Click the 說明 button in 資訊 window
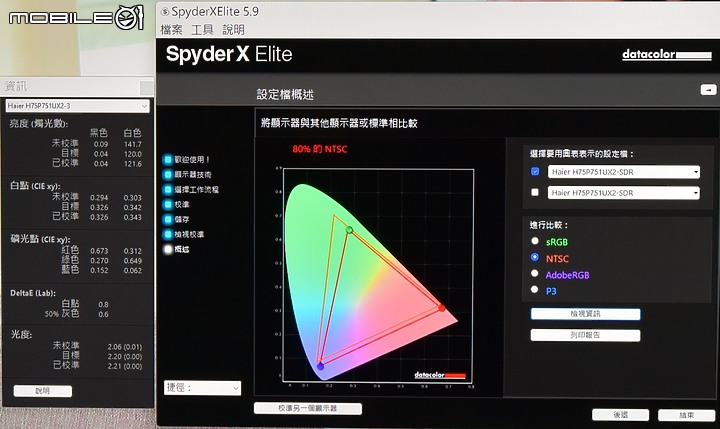 (43, 391)
